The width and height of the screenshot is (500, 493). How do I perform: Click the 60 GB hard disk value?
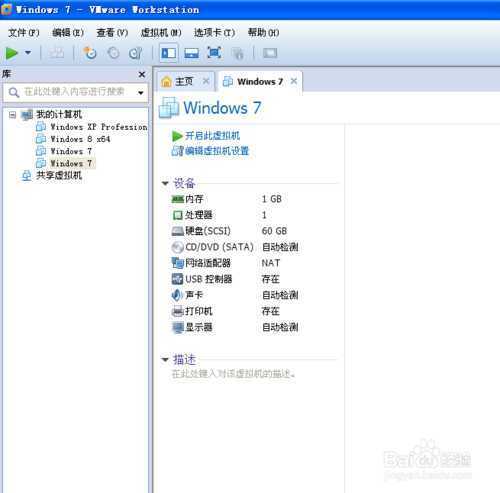(274, 231)
